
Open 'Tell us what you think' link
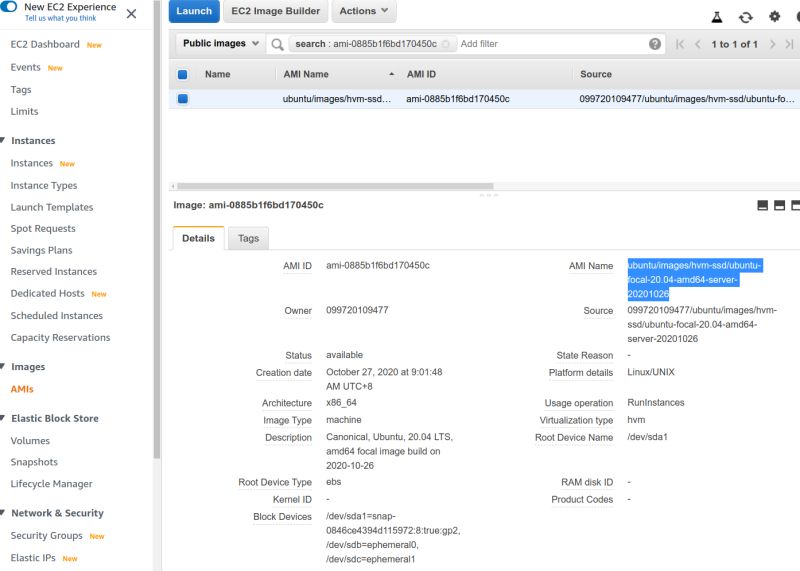tap(60, 18)
